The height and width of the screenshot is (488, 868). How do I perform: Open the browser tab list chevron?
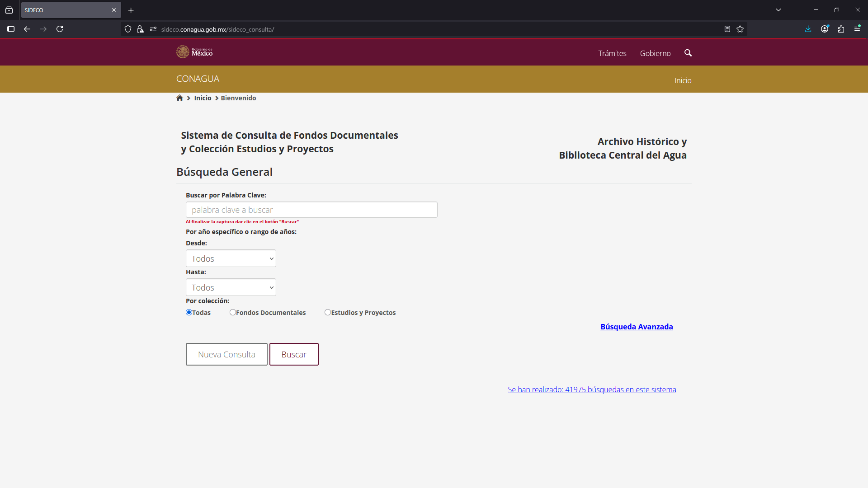pyautogui.click(x=778, y=10)
